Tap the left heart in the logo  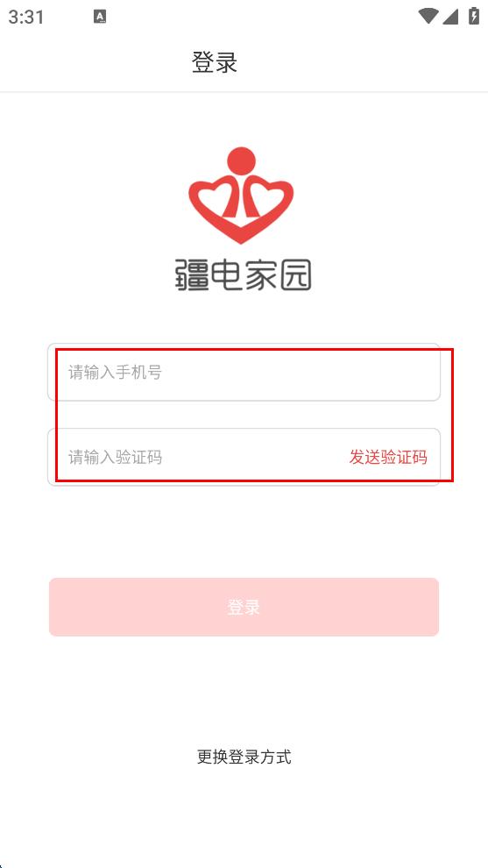[215, 203]
